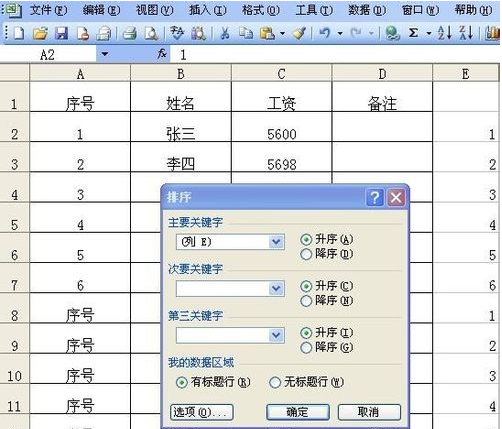Click the 李四 cell
This screenshot has height=429, width=502.
click(x=181, y=157)
